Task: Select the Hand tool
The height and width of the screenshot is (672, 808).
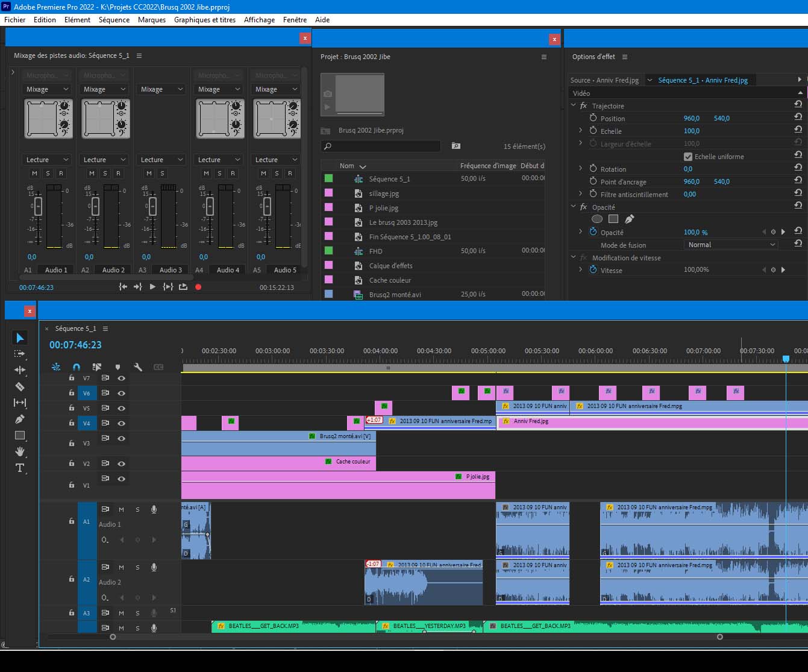Action: click(x=19, y=451)
